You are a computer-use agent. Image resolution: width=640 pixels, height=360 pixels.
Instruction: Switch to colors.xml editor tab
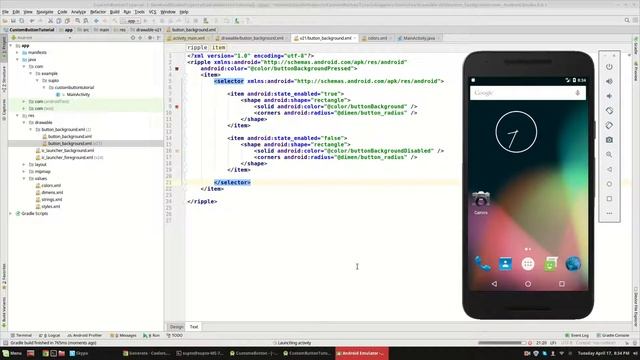[377, 38]
